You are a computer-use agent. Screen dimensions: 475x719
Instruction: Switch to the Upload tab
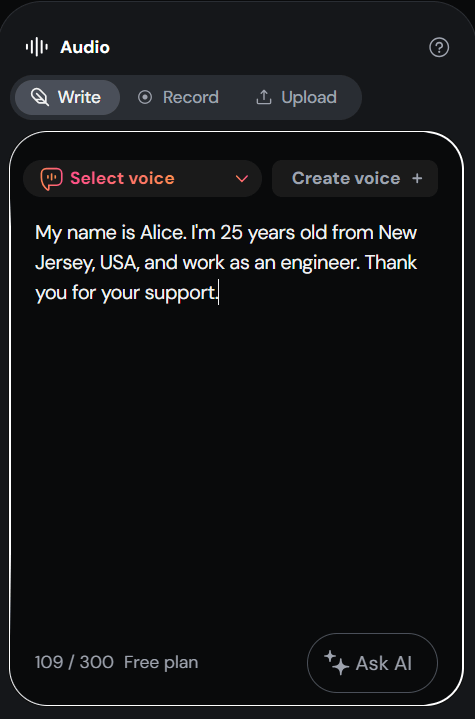pos(297,97)
